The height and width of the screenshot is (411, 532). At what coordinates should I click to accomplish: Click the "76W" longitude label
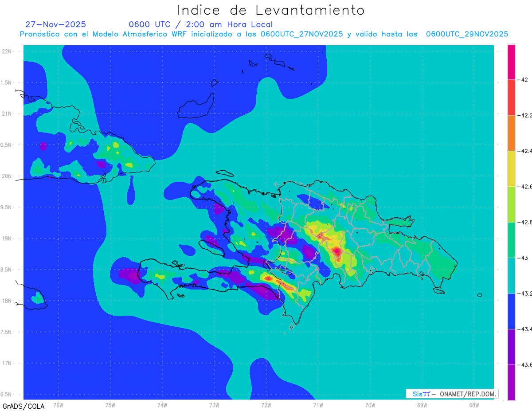pyautogui.click(x=58, y=405)
